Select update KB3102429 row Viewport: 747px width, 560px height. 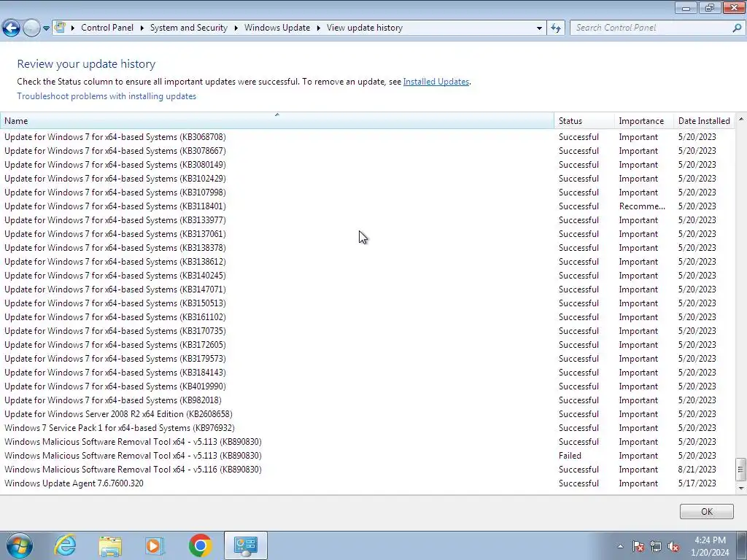(x=368, y=178)
